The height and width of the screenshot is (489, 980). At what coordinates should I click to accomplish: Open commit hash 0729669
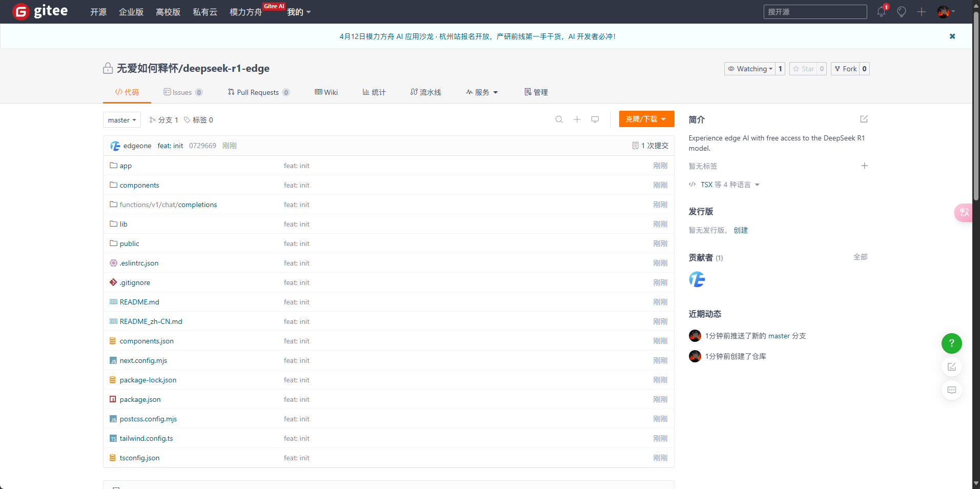click(202, 146)
